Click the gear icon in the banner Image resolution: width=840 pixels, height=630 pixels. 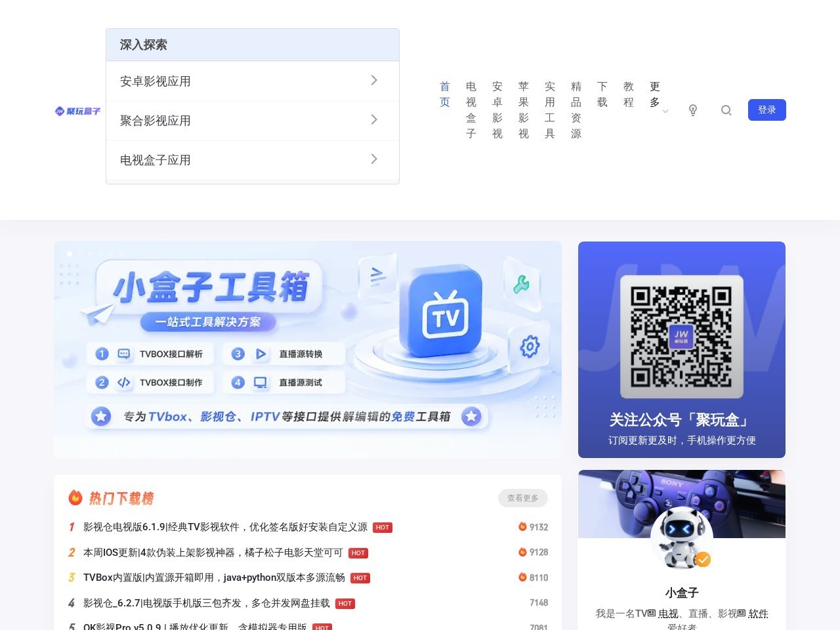[x=530, y=346]
